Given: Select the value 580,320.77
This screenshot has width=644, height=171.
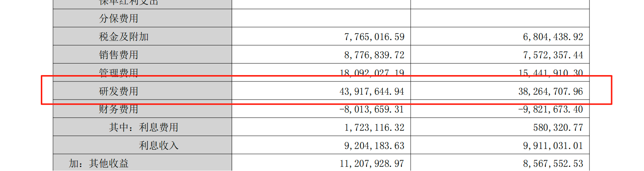Looking at the screenshot, I should pyautogui.click(x=558, y=128).
